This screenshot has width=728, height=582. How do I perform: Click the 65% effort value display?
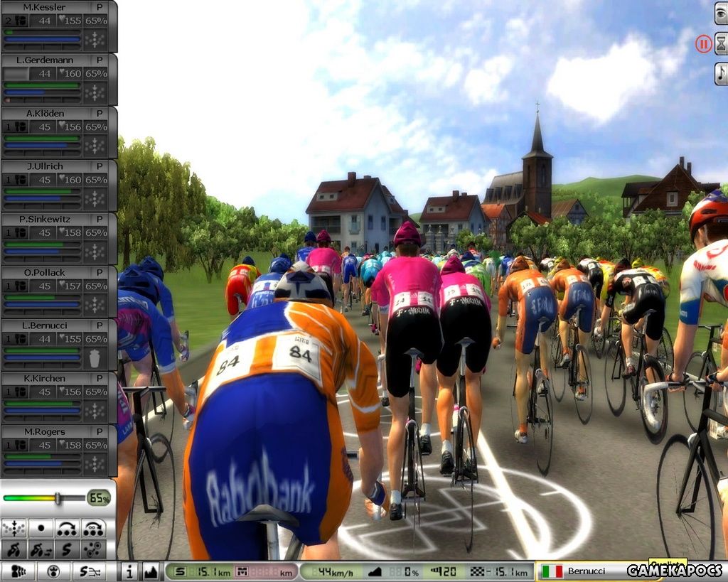pos(99,498)
